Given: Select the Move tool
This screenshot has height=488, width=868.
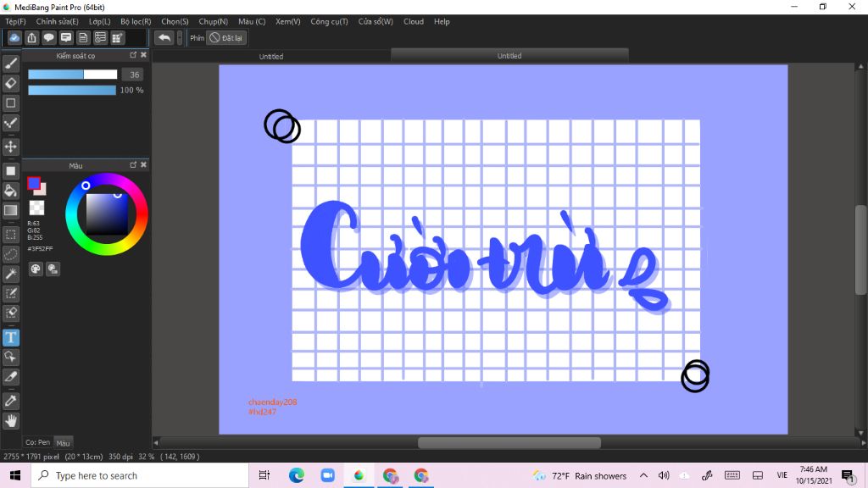Looking at the screenshot, I should pos(10,147).
